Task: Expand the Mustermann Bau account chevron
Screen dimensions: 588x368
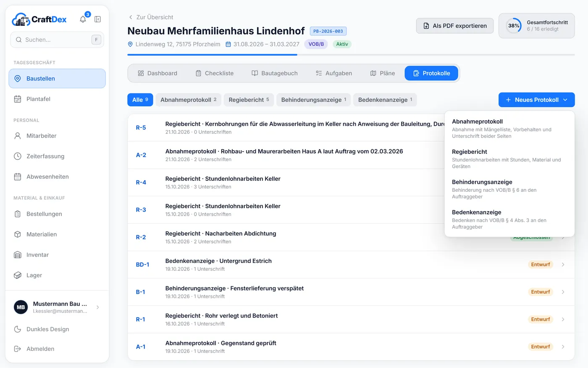Action: pyautogui.click(x=98, y=307)
